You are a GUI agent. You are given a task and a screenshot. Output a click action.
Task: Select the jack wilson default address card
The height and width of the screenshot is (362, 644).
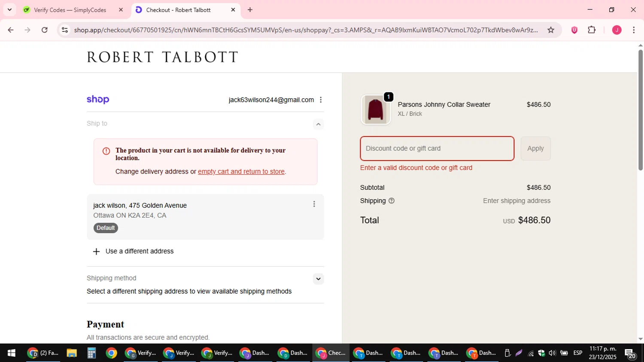205,217
